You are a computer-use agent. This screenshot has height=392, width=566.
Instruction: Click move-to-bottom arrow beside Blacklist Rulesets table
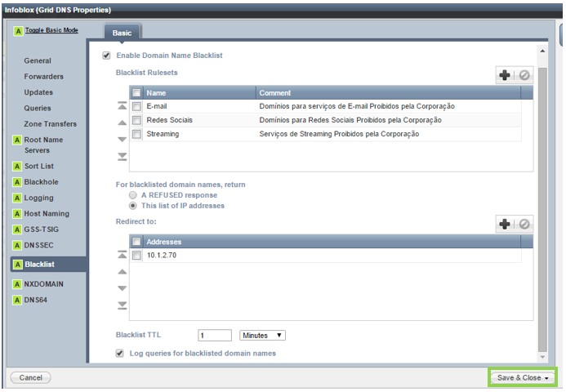123,156
